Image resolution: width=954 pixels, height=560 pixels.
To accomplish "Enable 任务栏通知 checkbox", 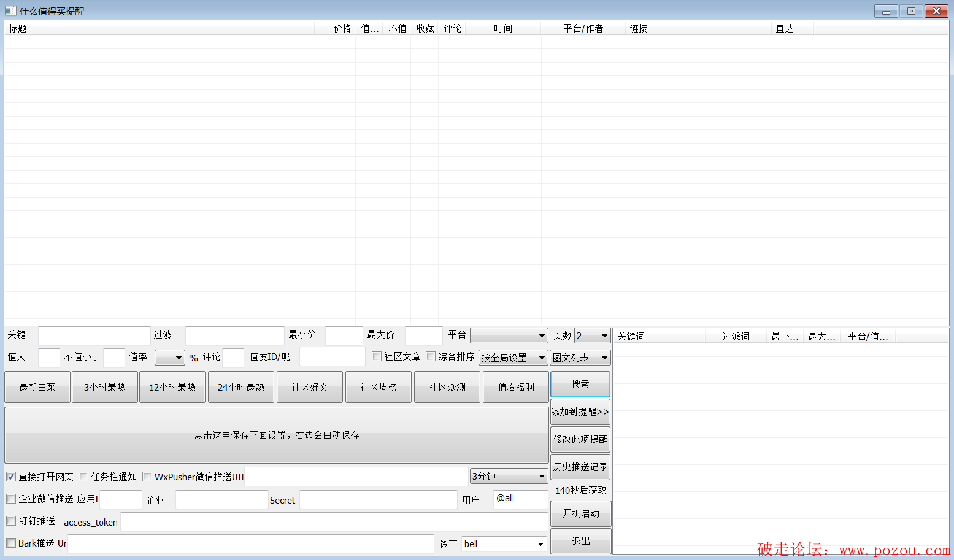I will pyautogui.click(x=83, y=477).
